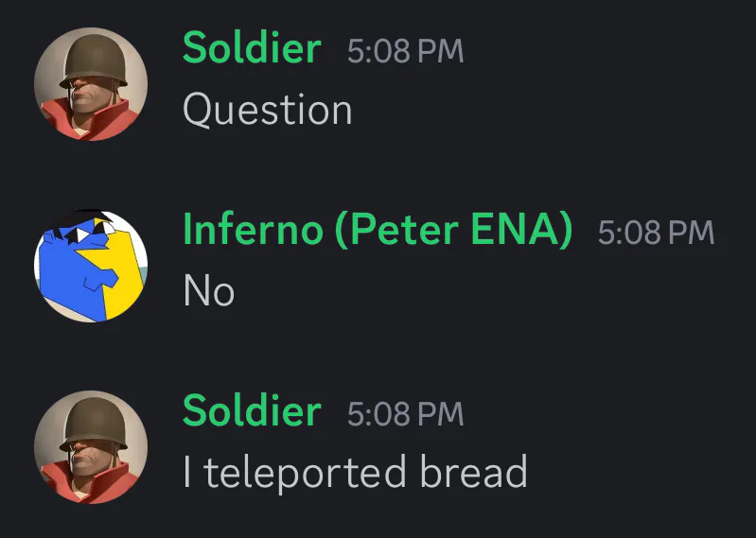Click the word "bread" in the last message
The width and height of the screenshot is (756, 538).
pos(473,471)
